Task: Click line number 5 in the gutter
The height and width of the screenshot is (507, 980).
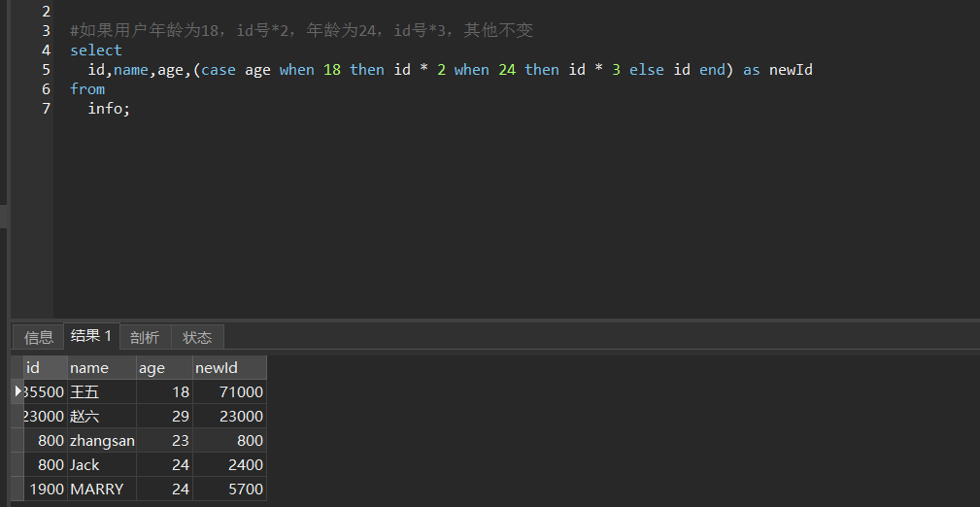Action: tap(47, 69)
